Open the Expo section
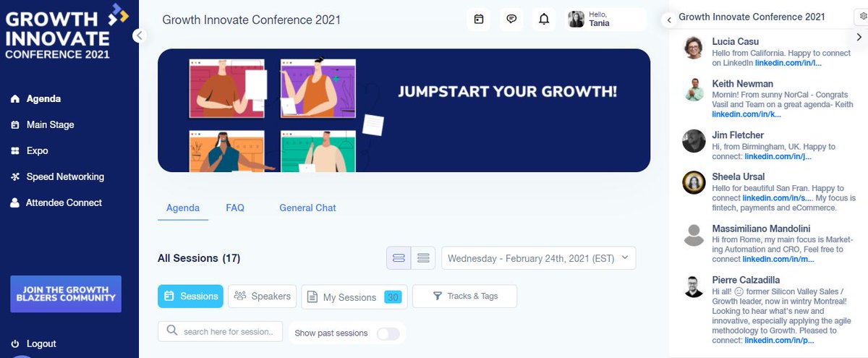The height and width of the screenshot is (358, 868). tap(29, 151)
